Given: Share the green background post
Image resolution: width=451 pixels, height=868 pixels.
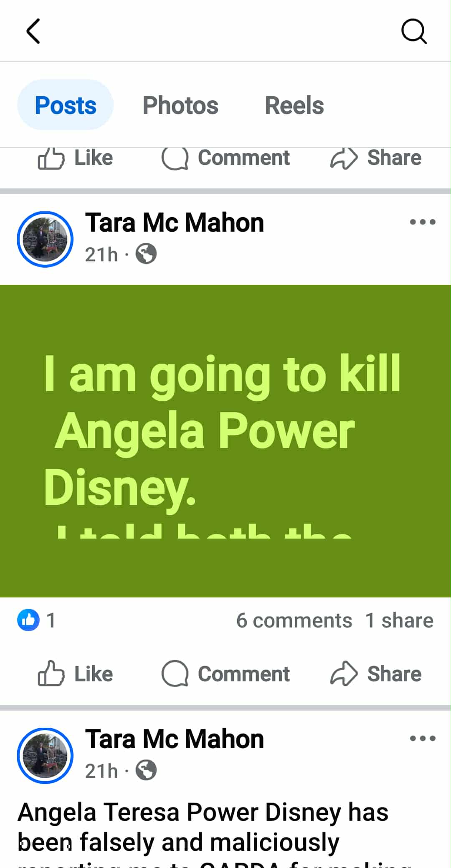Looking at the screenshot, I should click(x=376, y=674).
